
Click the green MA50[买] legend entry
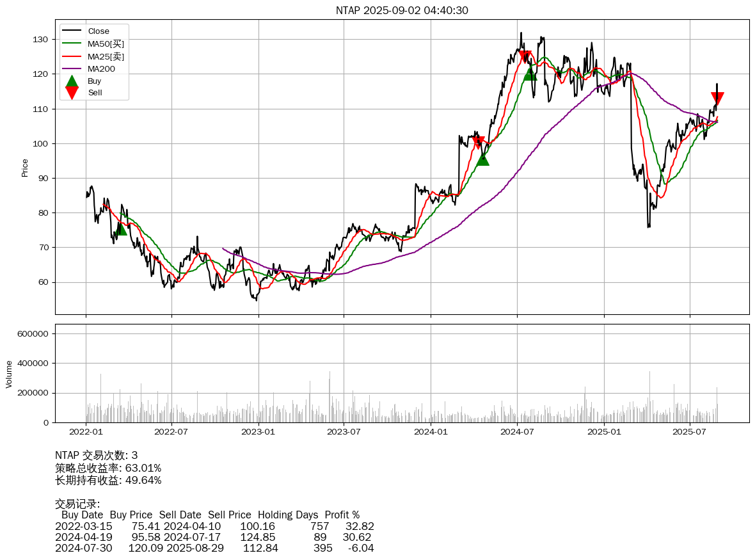pyautogui.click(x=106, y=44)
